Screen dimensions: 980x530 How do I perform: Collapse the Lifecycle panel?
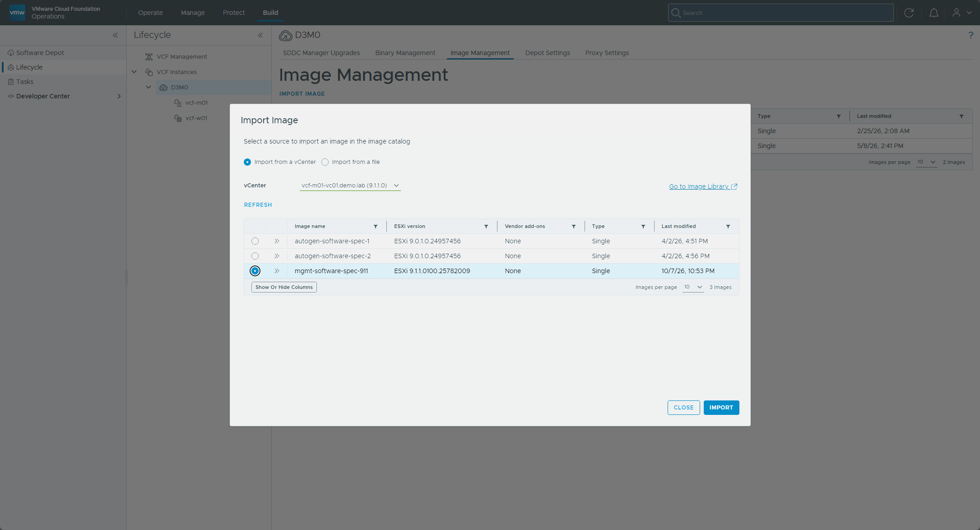tap(260, 35)
